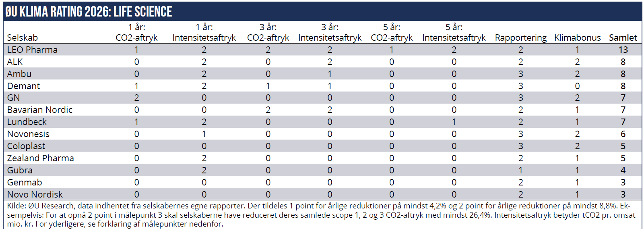Select the Novo Nordisk company cell
The height and width of the screenshot is (229, 644).
pos(35,194)
